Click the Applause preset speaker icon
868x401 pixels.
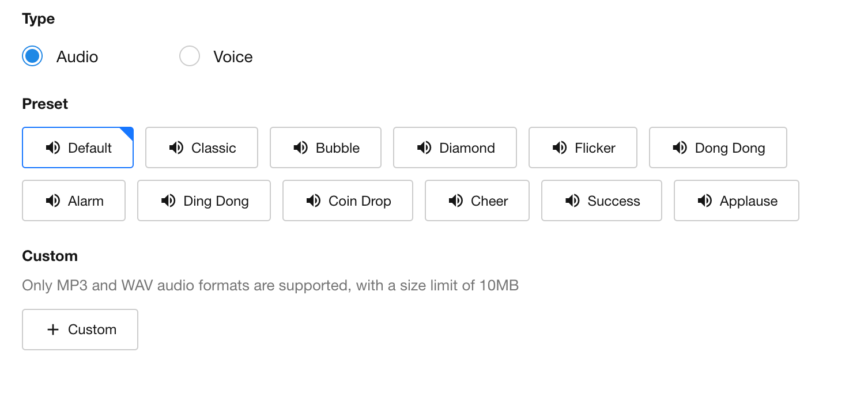[705, 201]
